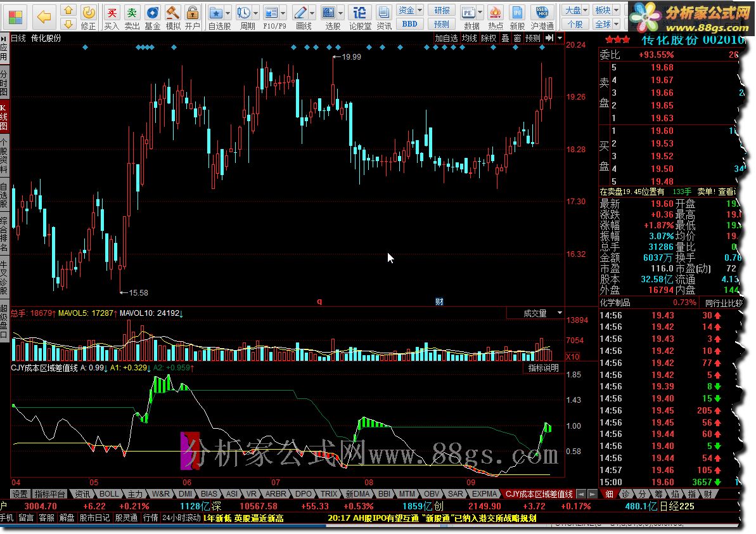
Task: Open the 资金 capital dropdown
Action: (410, 10)
